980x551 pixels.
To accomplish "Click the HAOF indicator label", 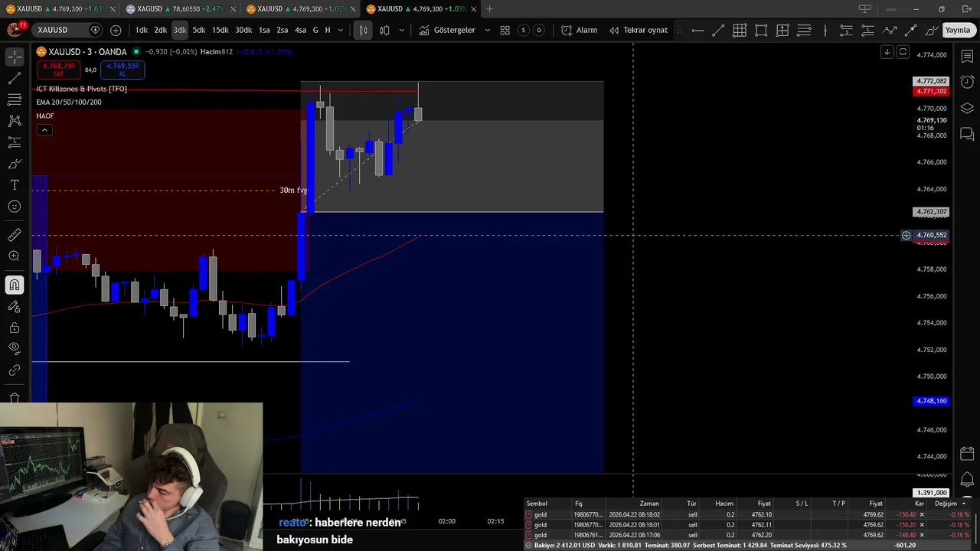I will coord(45,116).
